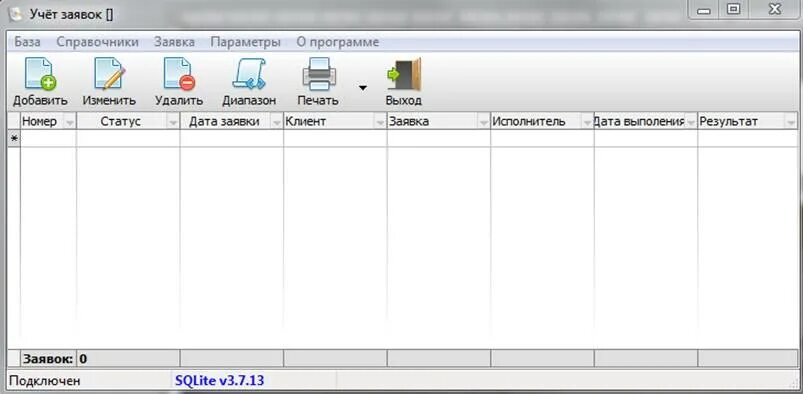803x394 pixels.
Task: Click the empty Номер cell in new row
Action: [x=49, y=139]
